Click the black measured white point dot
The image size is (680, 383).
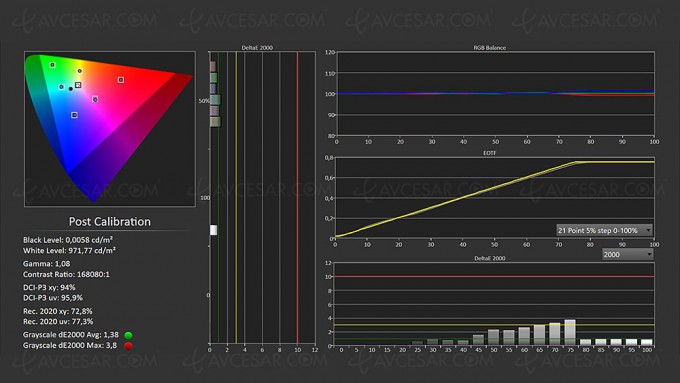(71, 89)
